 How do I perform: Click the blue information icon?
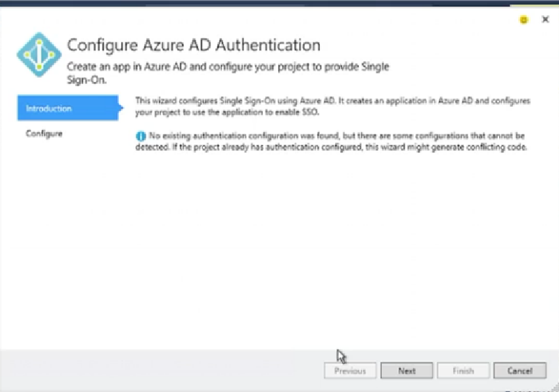(140, 136)
